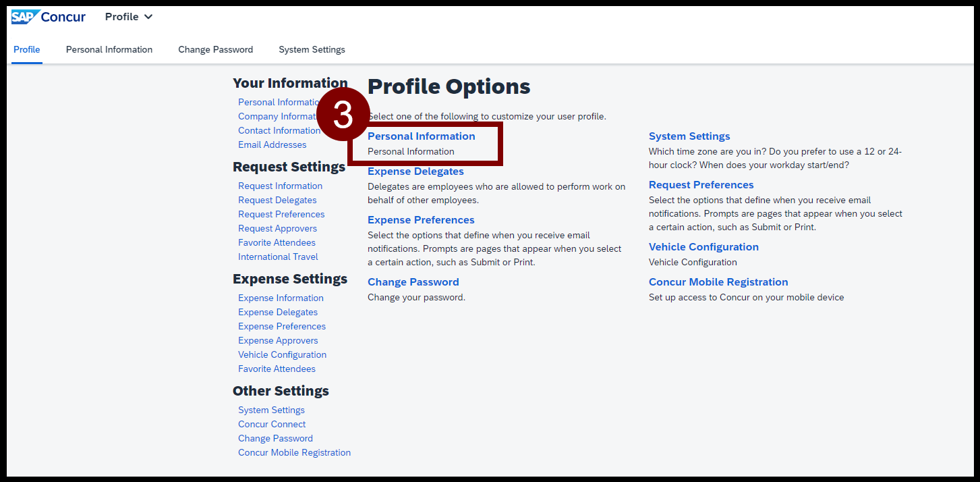Click the "Select one of the following" instruction text
Screen dimensions: 980x482
point(487,116)
